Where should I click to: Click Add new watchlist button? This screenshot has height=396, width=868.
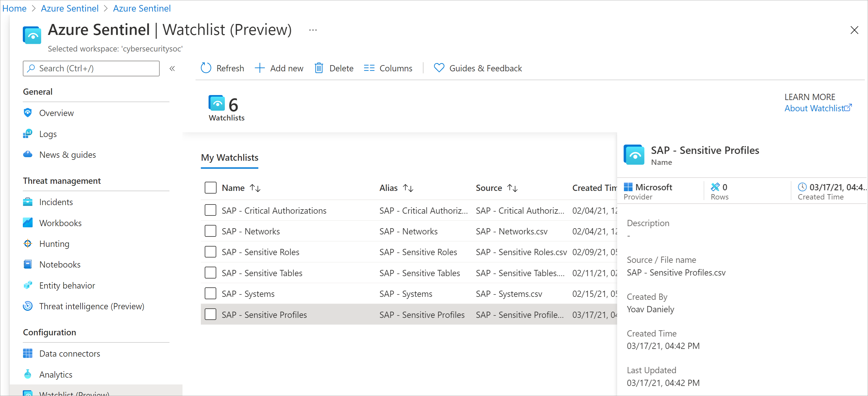pos(279,68)
